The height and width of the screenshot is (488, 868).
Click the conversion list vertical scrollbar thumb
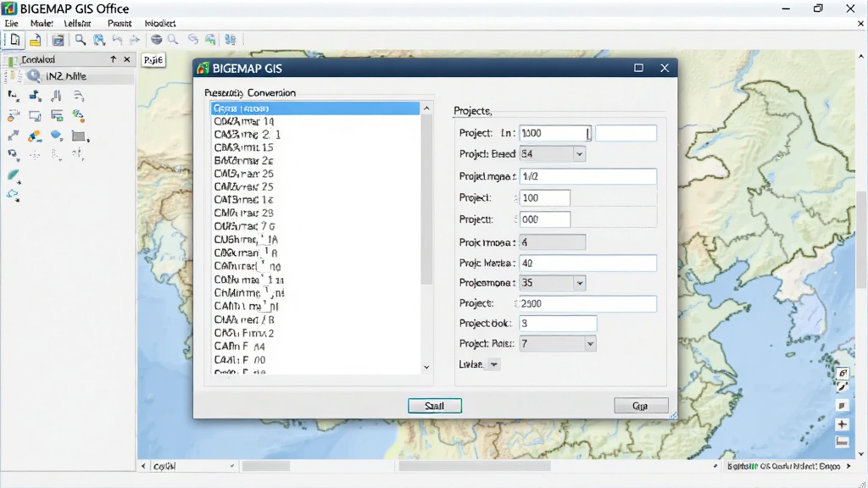[x=426, y=199]
